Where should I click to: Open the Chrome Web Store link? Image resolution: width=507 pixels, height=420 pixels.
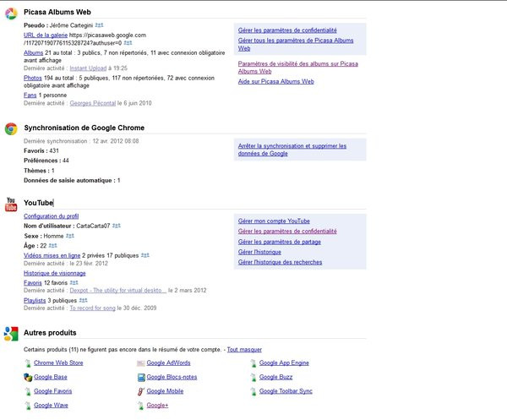point(58,363)
